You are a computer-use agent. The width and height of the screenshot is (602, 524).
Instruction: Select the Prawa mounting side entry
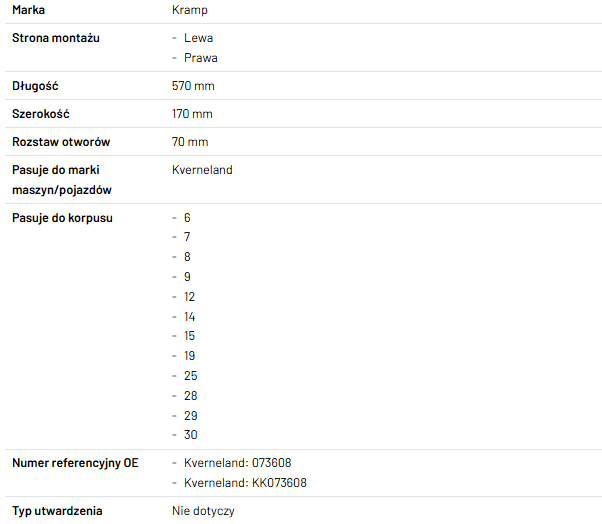[200, 58]
